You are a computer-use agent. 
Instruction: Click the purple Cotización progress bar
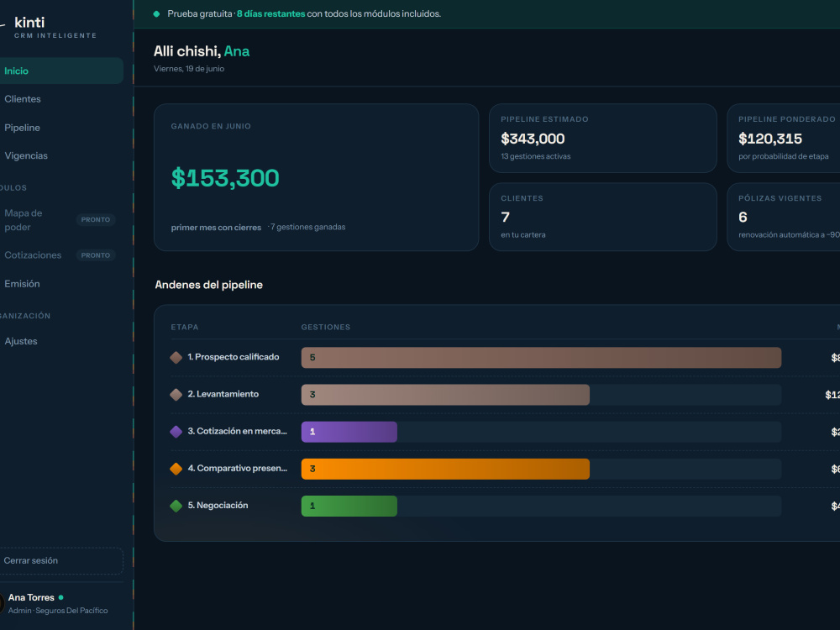click(x=349, y=432)
